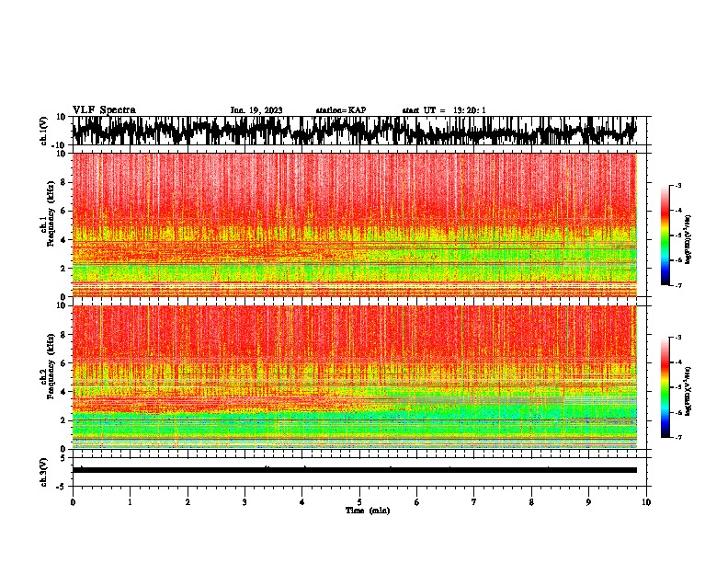728x563 pixels.
Task: Click the 4 kHz tick on ch.2 frequency axis
Action: (x=63, y=392)
